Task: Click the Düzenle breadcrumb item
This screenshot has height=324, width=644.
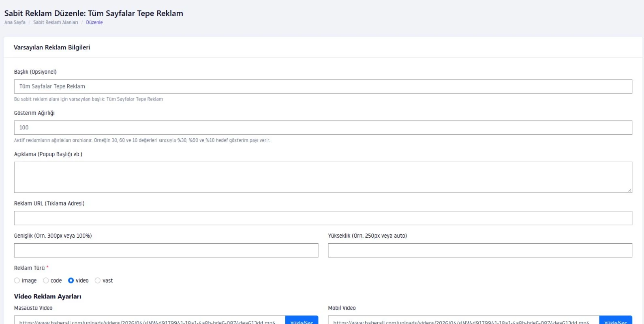Action: coord(94,23)
